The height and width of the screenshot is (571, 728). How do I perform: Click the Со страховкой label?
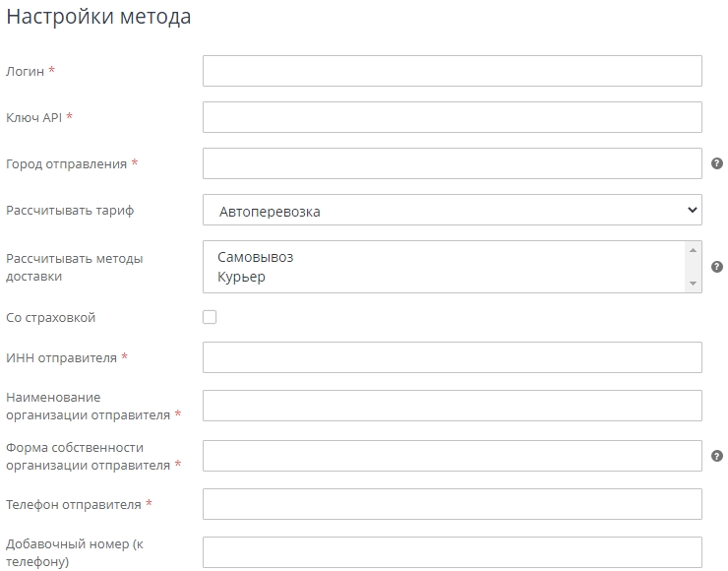click(51, 318)
